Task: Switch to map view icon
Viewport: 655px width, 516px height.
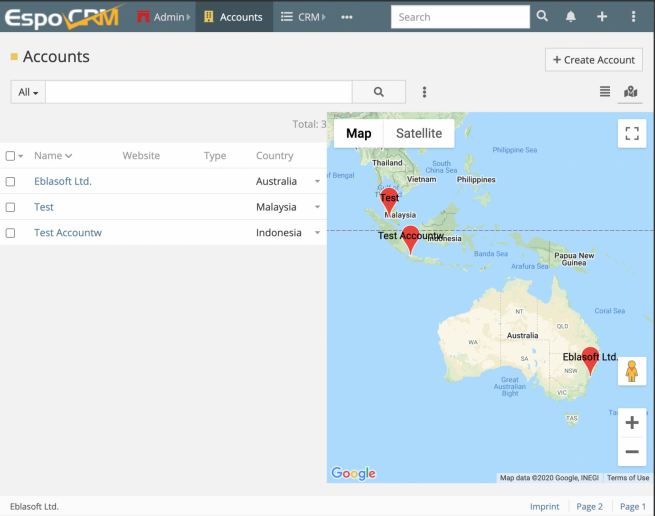Action: coord(630,92)
